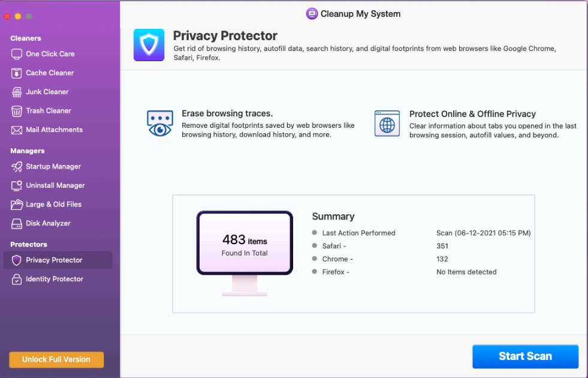Click the Privacy Protector page title
This screenshot has height=378, width=588.
(x=225, y=35)
